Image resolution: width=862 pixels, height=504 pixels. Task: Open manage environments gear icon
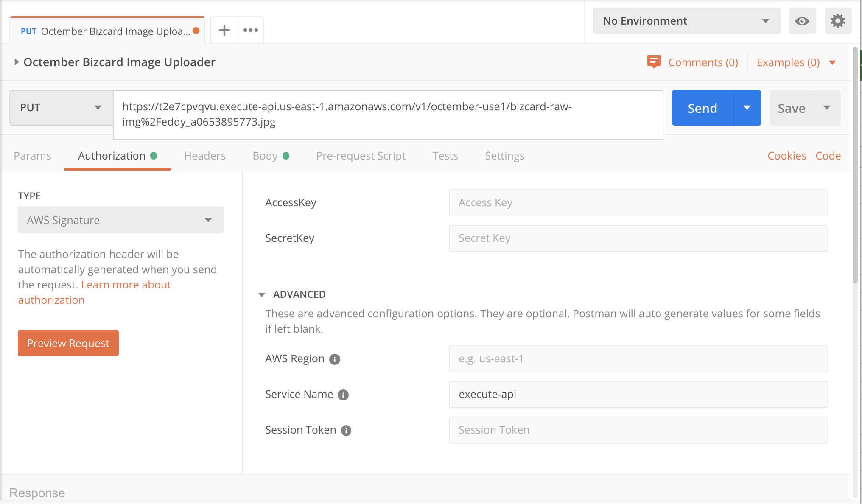tap(838, 21)
